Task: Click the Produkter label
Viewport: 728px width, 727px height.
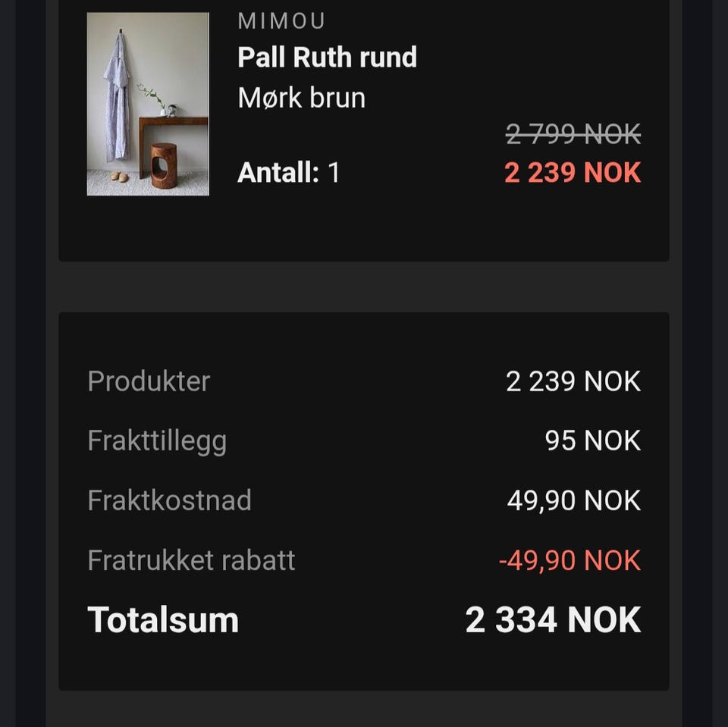Action: coord(149,381)
